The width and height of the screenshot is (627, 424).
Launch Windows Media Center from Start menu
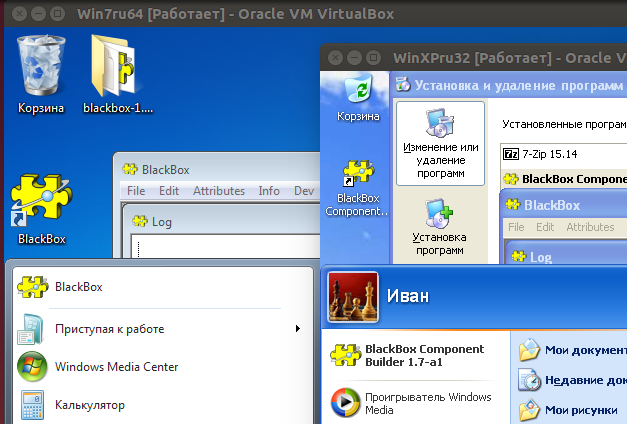pyautogui.click(x=116, y=366)
